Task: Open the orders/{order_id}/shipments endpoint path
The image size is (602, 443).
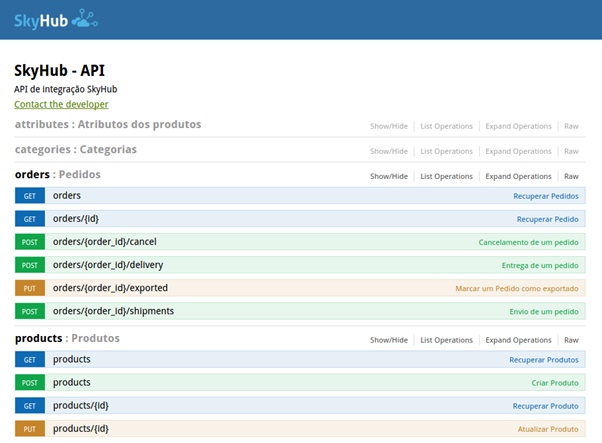Action: click(114, 311)
